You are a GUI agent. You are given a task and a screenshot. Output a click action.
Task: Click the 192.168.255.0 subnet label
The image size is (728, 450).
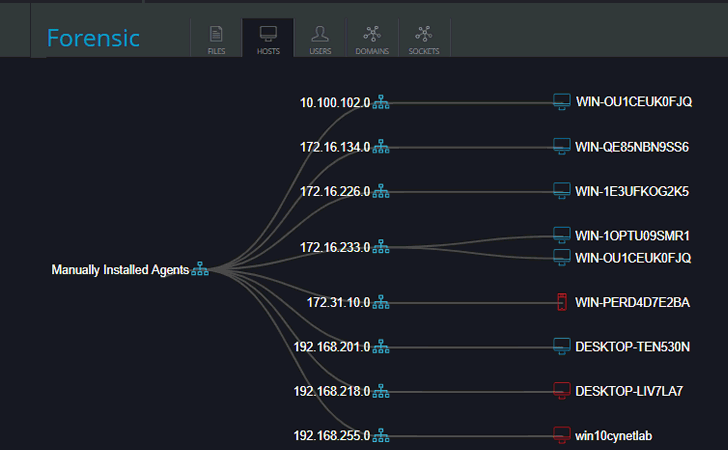click(x=332, y=436)
